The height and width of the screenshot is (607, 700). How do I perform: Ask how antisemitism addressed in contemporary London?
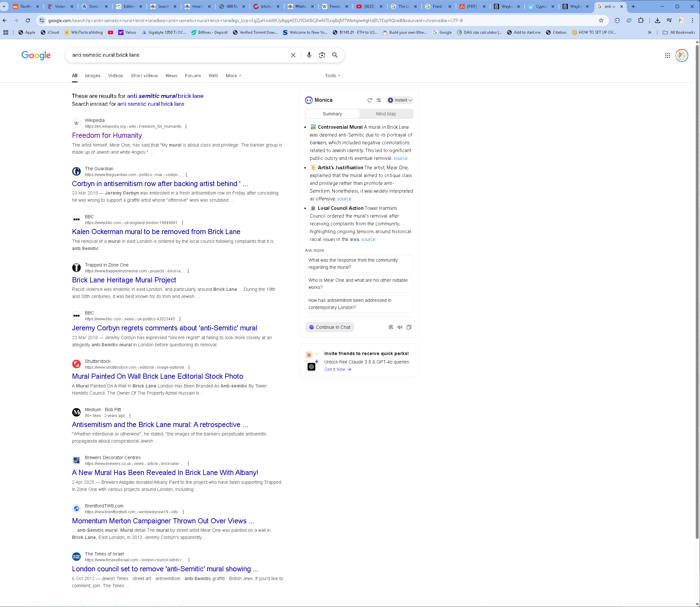coord(359,304)
